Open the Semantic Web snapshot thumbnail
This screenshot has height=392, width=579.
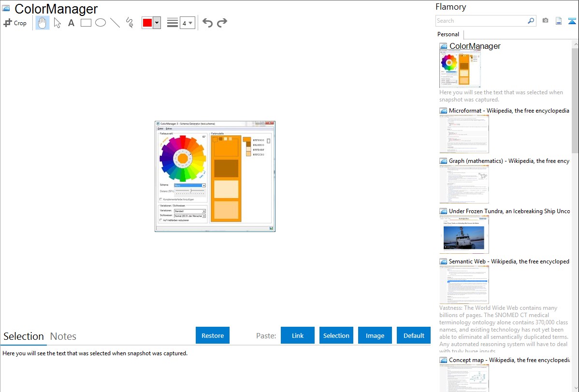[x=464, y=285]
